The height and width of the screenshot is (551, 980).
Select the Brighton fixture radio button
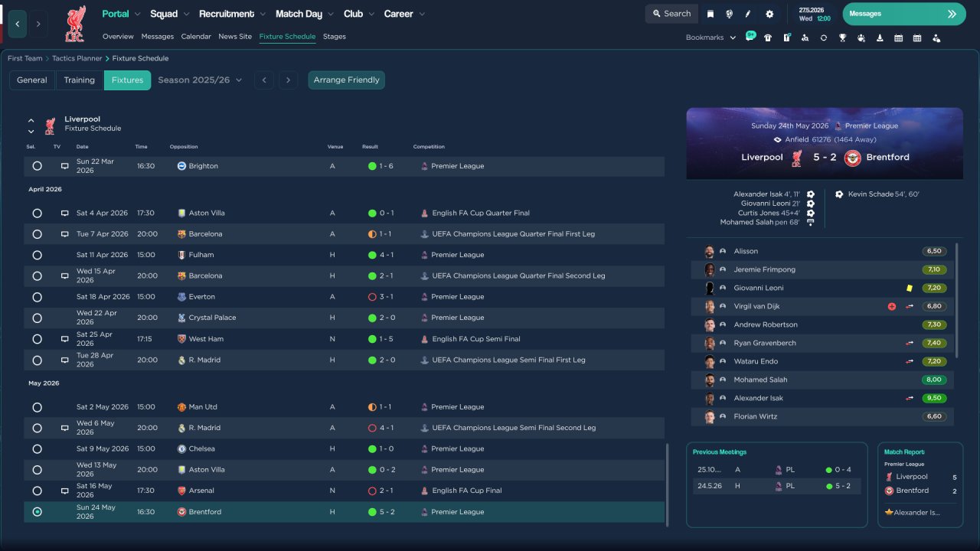[x=37, y=166]
